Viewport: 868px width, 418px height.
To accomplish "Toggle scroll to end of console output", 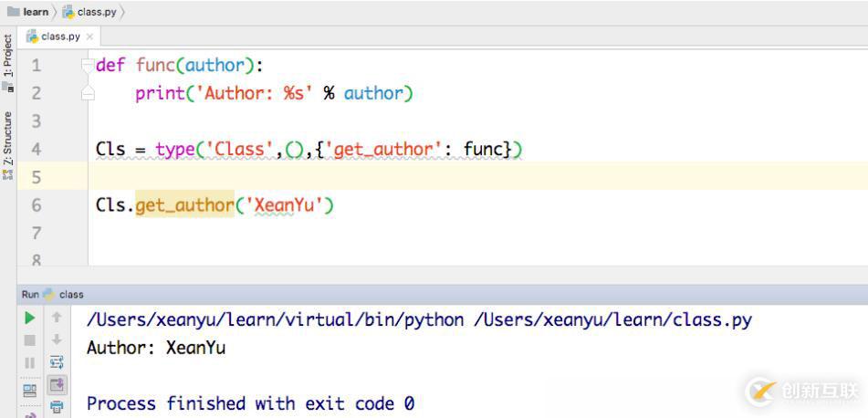I will pos(57,385).
